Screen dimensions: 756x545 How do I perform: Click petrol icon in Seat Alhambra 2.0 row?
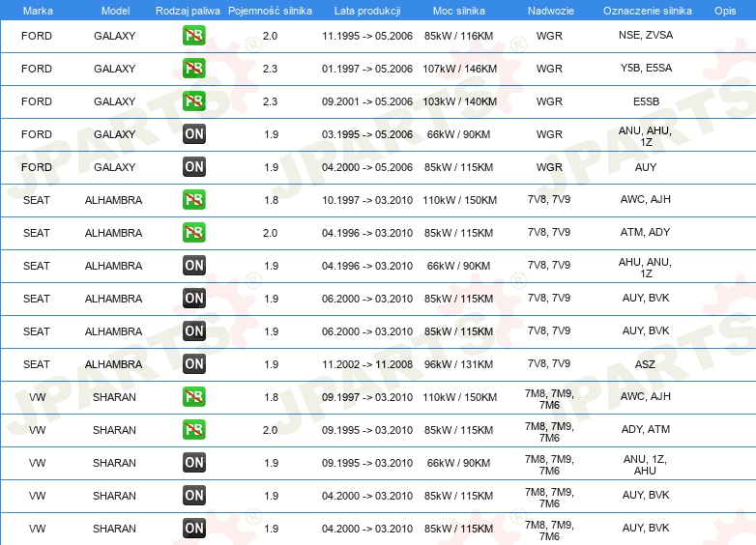tap(193, 232)
